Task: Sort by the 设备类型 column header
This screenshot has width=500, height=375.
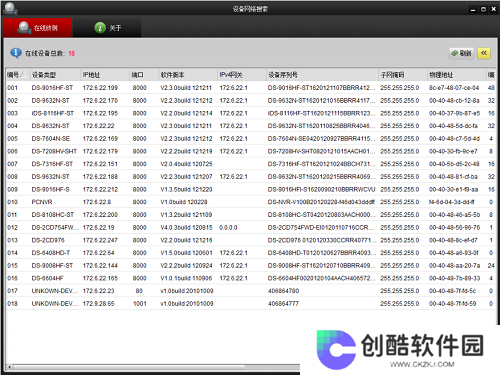Action: [55, 75]
